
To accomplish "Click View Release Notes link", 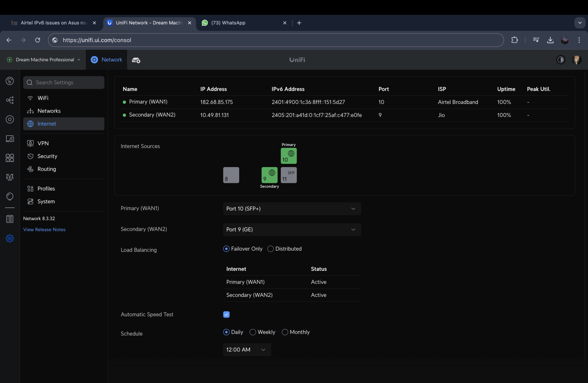I will (x=44, y=230).
